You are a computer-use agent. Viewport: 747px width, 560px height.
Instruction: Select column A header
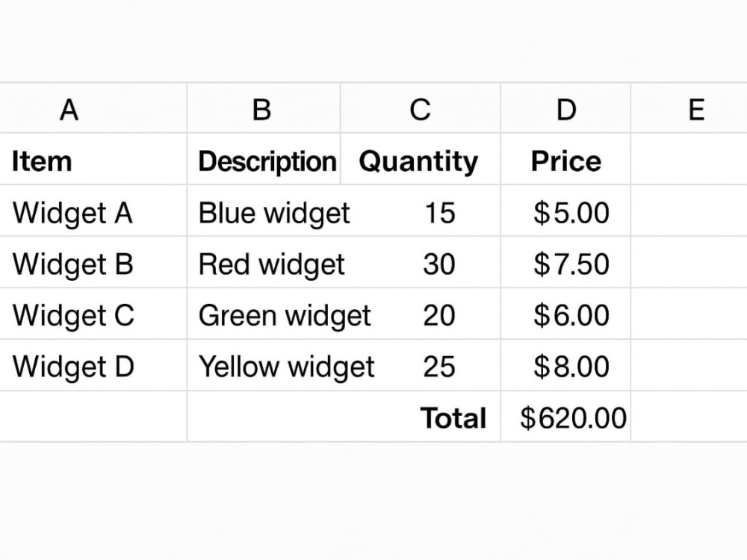tap(93, 108)
